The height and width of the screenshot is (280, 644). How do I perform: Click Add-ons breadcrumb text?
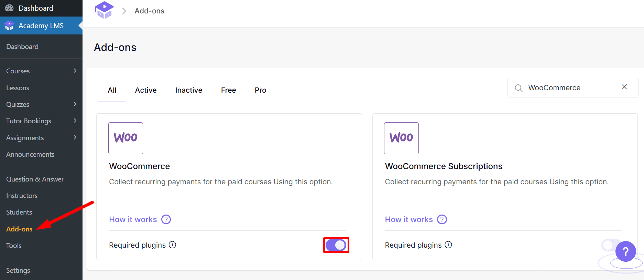(x=150, y=11)
